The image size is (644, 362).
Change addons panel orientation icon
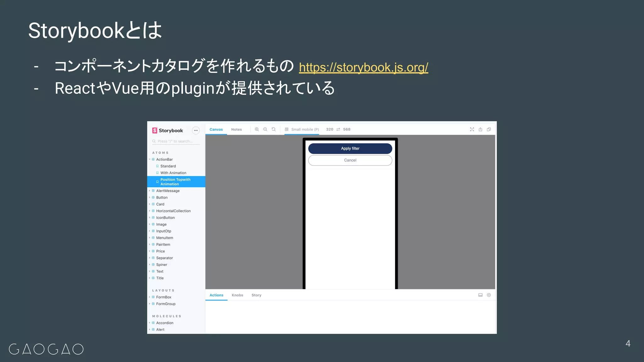pyautogui.click(x=480, y=295)
